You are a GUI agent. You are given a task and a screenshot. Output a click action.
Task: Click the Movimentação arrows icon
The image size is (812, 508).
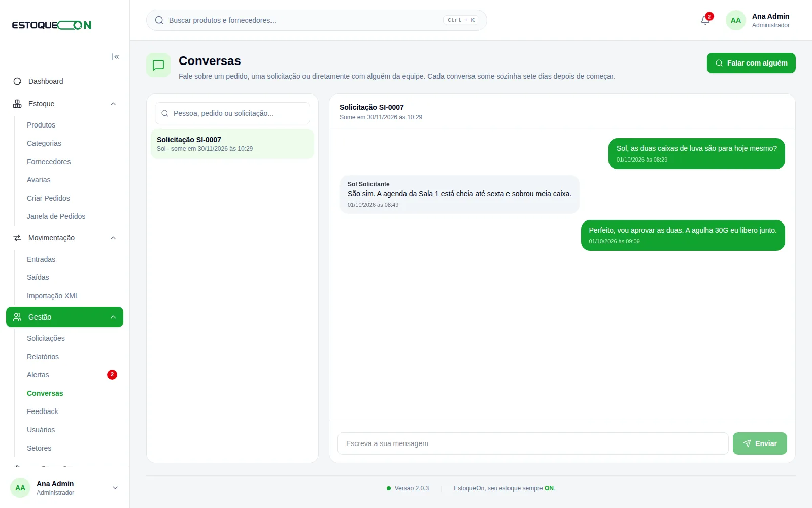(x=17, y=238)
